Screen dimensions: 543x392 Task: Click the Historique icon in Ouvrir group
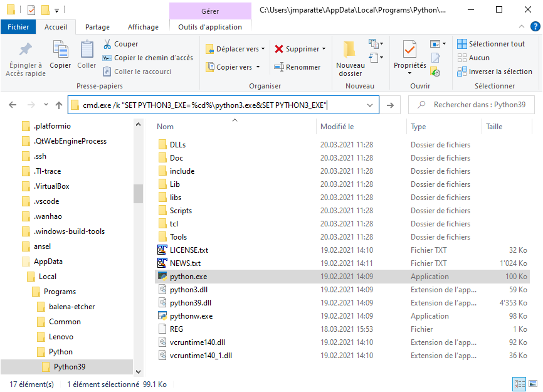tap(435, 72)
